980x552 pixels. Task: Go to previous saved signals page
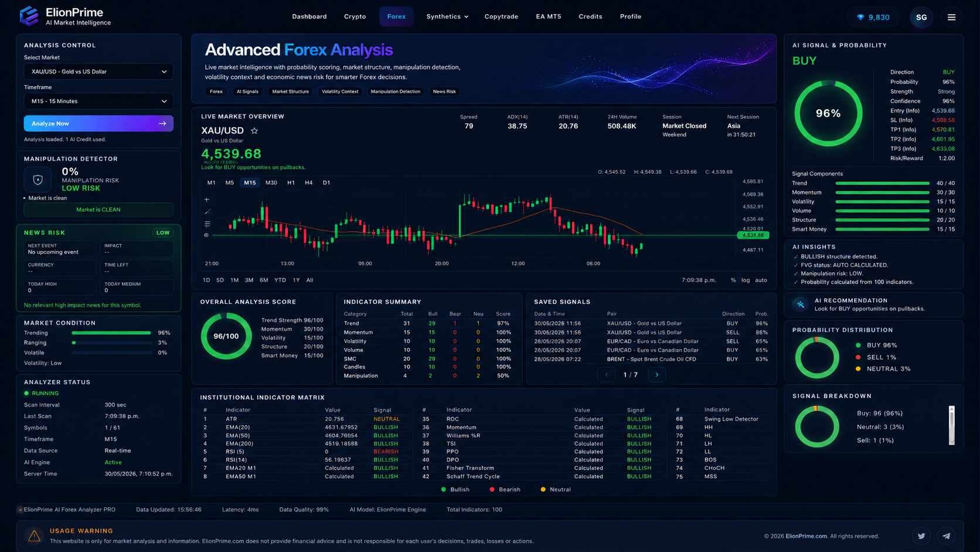tap(606, 374)
